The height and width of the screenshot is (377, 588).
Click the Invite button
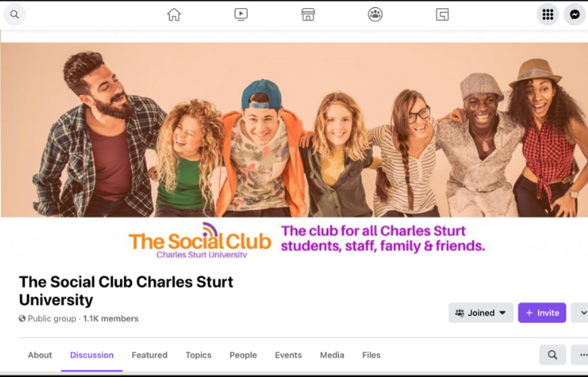tap(542, 313)
